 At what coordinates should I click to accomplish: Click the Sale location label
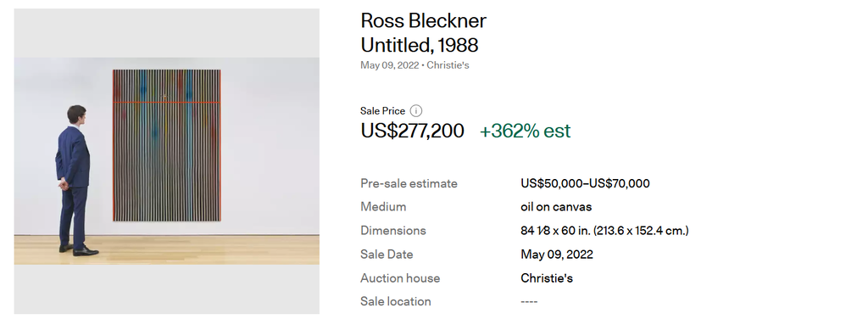tap(395, 301)
